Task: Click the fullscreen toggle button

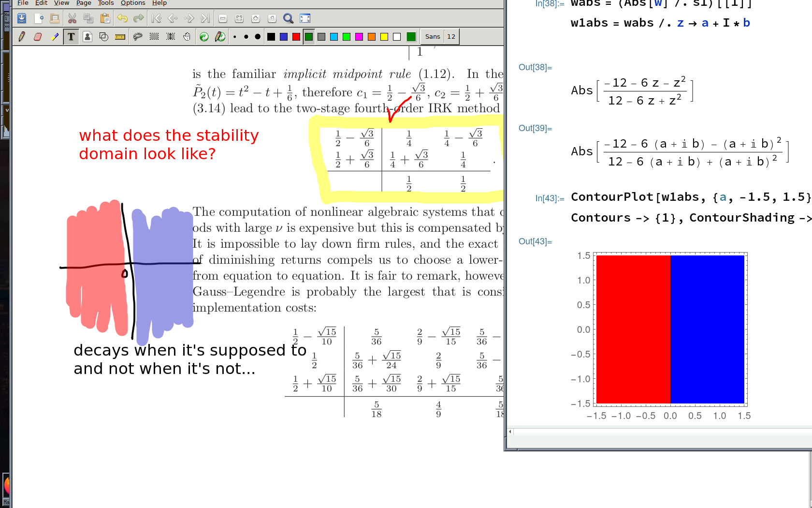Action: [x=305, y=19]
